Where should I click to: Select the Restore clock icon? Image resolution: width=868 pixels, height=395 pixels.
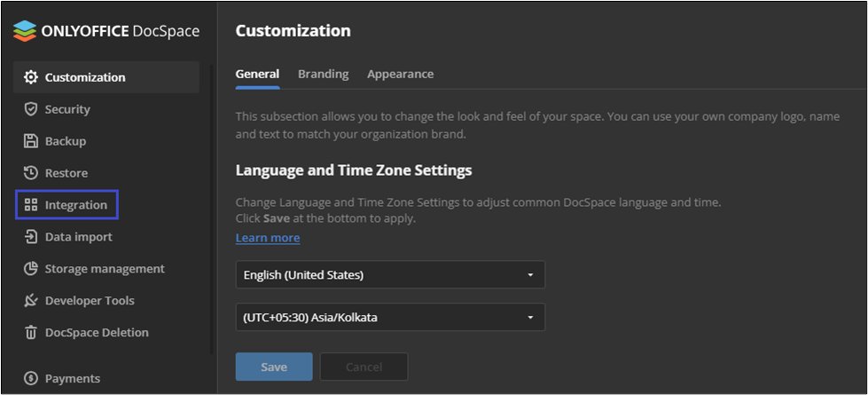pos(31,173)
